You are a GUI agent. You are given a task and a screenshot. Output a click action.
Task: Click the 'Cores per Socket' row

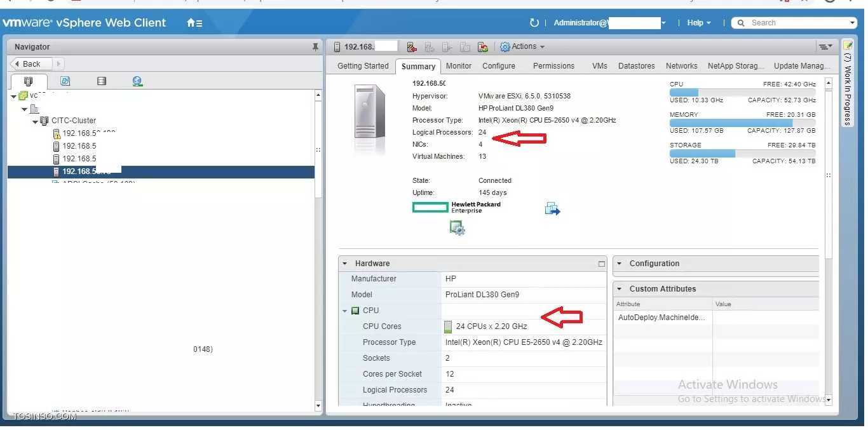coord(473,374)
